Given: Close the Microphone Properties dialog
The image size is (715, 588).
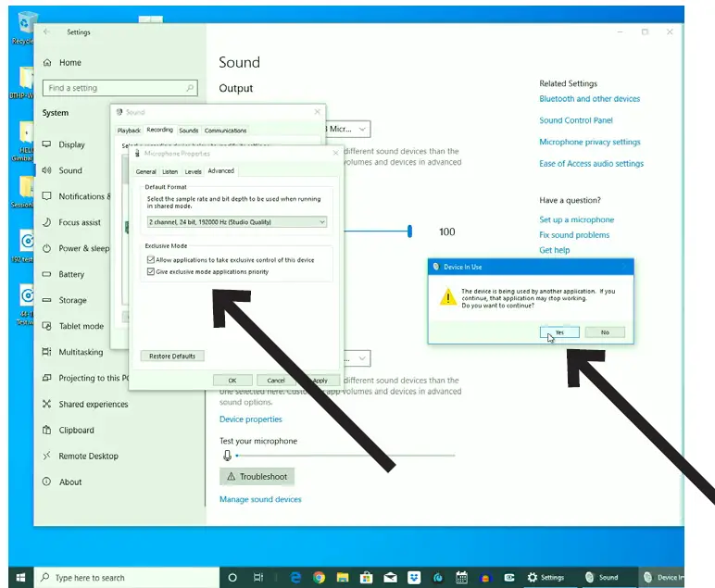Looking at the screenshot, I should point(335,153).
